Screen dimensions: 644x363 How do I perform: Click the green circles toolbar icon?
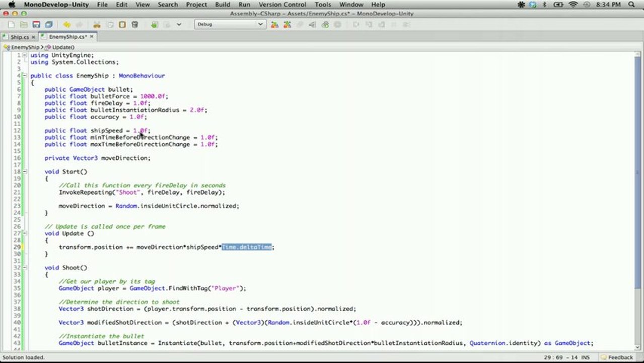325,24
